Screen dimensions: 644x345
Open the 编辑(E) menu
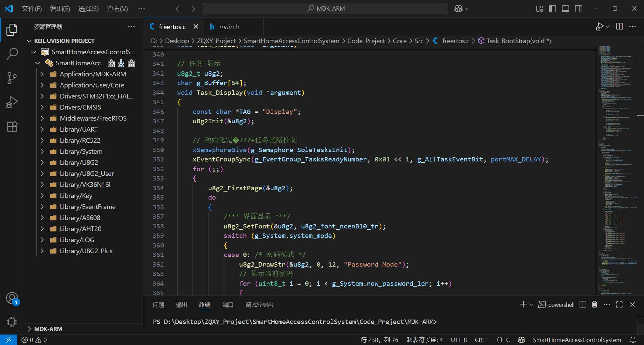60,9
